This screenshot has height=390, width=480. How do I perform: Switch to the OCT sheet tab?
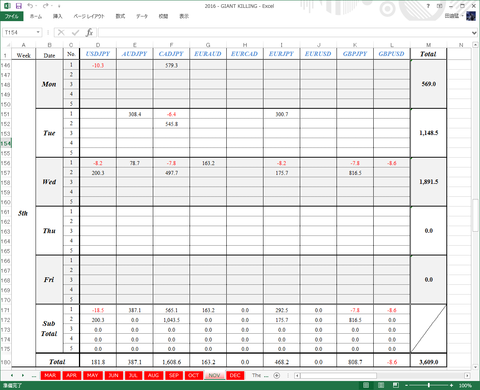tap(193, 375)
